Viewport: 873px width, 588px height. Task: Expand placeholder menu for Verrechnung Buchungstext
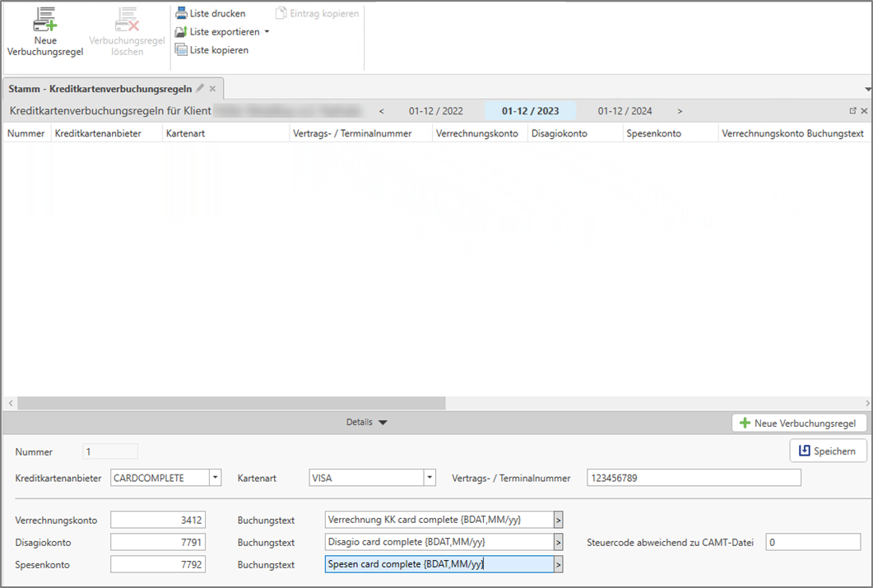tap(558, 520)
